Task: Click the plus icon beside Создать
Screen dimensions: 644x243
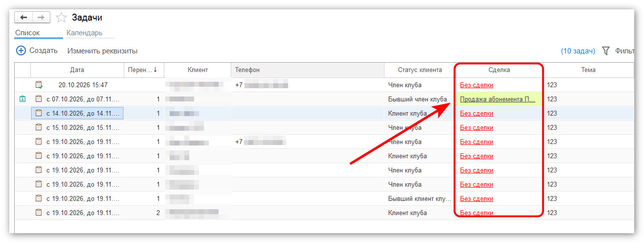Action: pos(21,50)
